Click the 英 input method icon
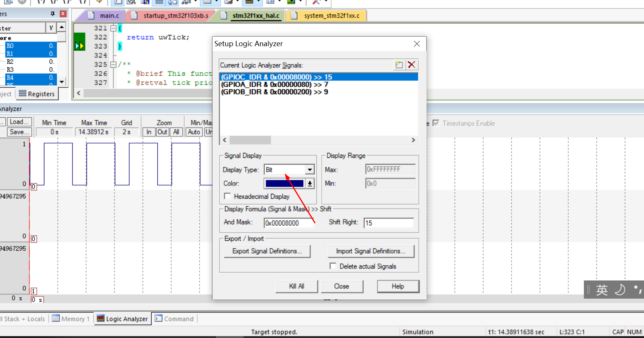The width and height of the screenshot is (644, 338). tap(602, 290)
